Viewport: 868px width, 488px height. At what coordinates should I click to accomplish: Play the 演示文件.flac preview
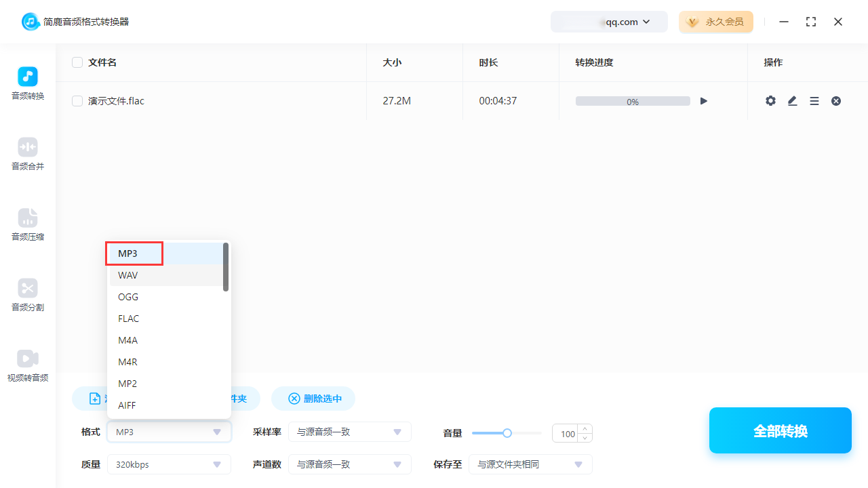(x=703, y=100)
